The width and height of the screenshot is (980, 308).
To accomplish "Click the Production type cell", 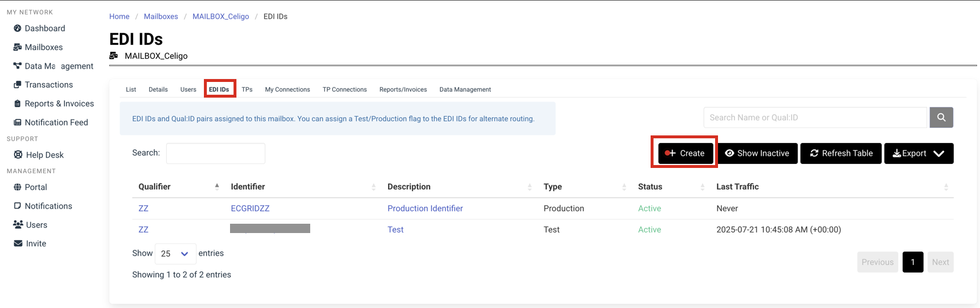I will 564,208.
